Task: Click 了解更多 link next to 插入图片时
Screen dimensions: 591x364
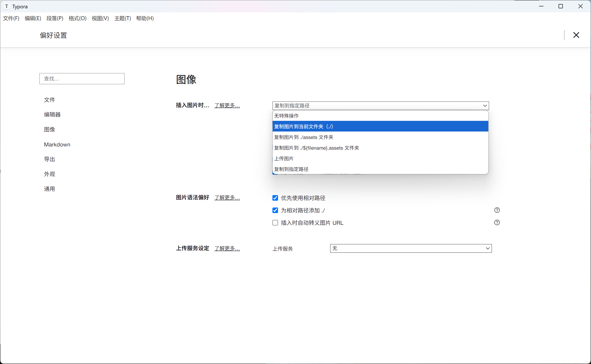Action: 227,105
